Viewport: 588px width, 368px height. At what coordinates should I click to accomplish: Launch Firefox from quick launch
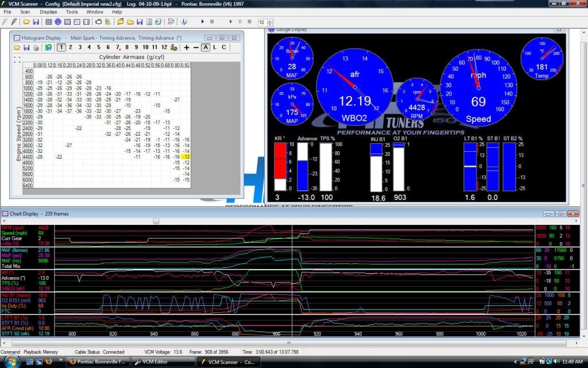point(48,362)
